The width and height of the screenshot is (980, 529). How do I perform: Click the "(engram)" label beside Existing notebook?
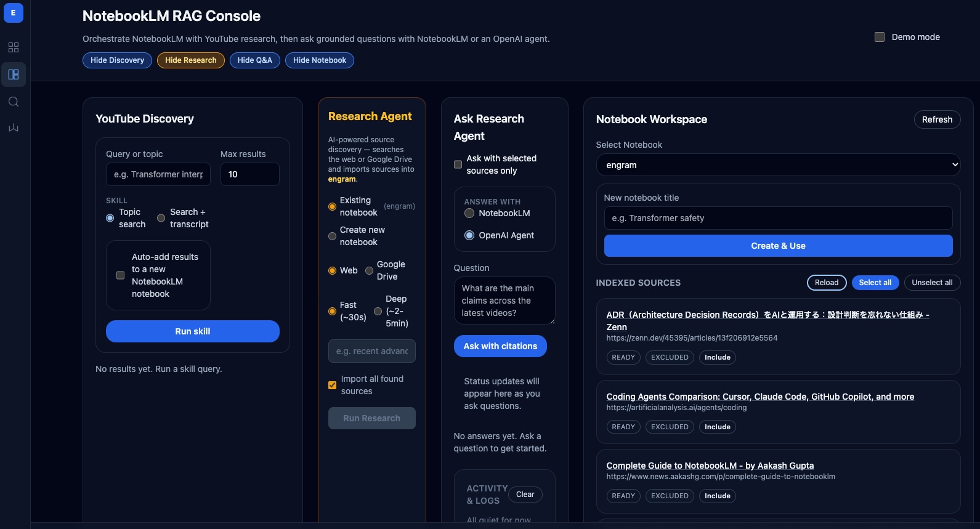(399, 206)
